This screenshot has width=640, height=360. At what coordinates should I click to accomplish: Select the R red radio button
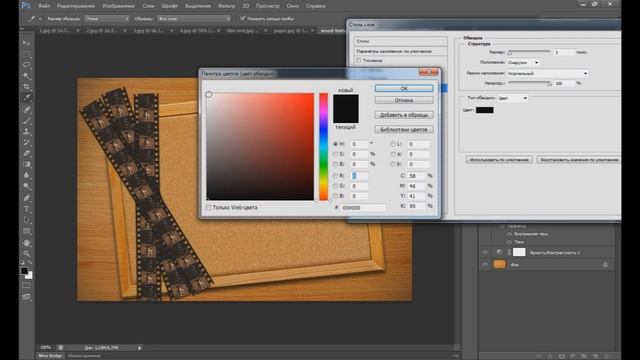click(x=336, y=176)
